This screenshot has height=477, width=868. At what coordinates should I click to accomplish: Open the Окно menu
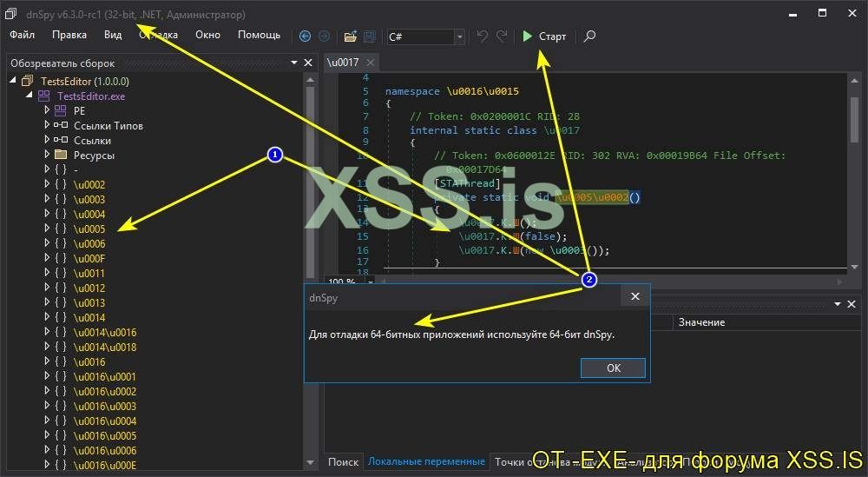[x=207, y=35]
